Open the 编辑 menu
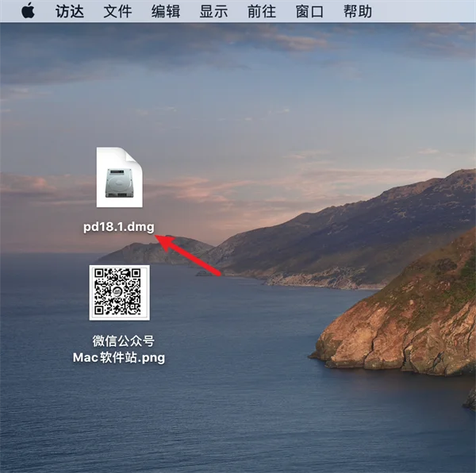The width and height of the screenshot is (476, 473). 166,12
